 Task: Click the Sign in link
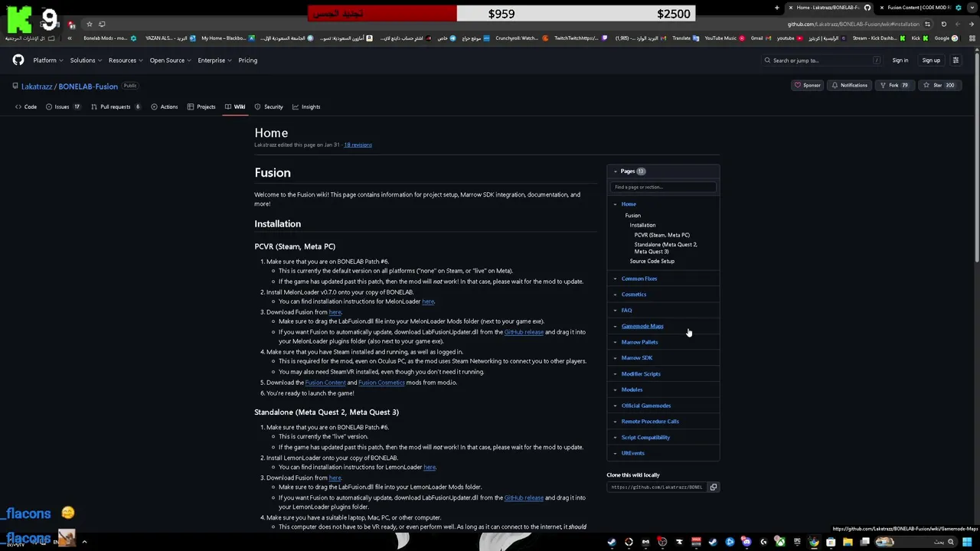[x=900, y=60]
